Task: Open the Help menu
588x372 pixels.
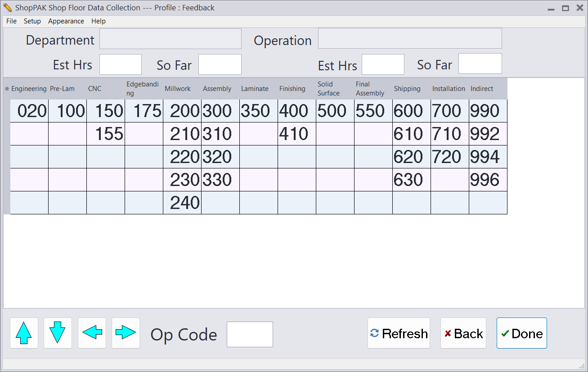Action: (x=99, y=21)
